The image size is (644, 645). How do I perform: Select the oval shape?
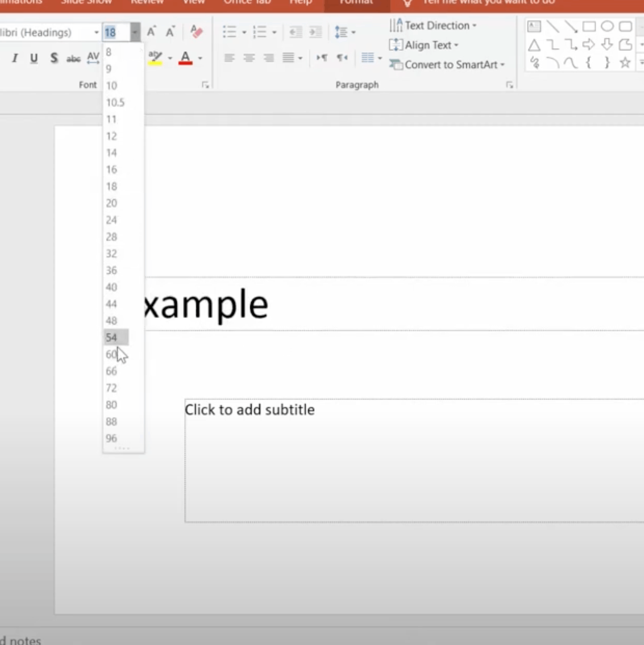pos(607,26)
